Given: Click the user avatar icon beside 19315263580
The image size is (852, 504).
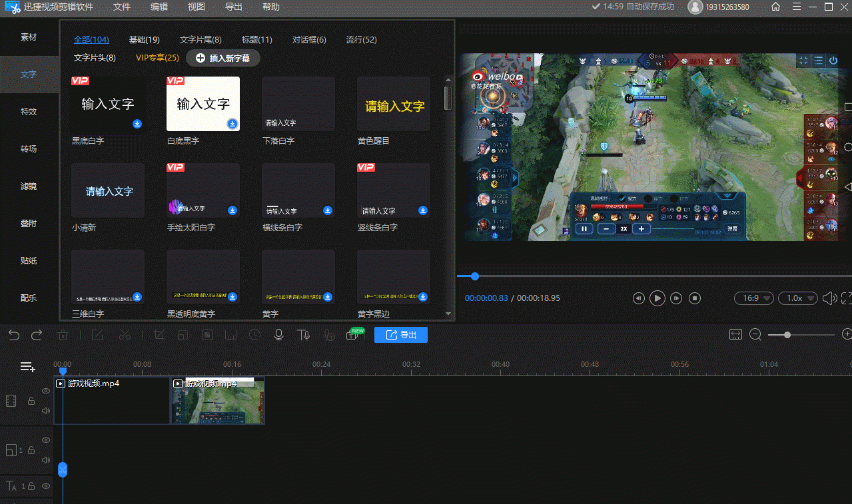Looking at the screenshot, I should click(695, 7).
